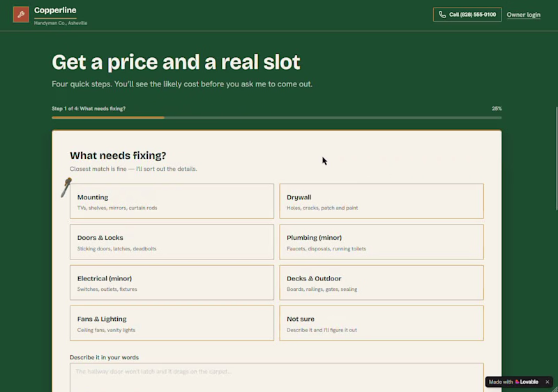This screenshot has height=392, width=558.
Task: Click the 'Get a price and a real slot' heading
Action: (176, 62)
